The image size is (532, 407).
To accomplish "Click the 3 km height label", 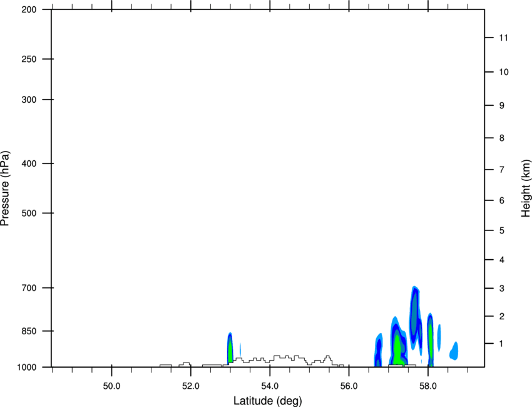I will tap(502, 288).
